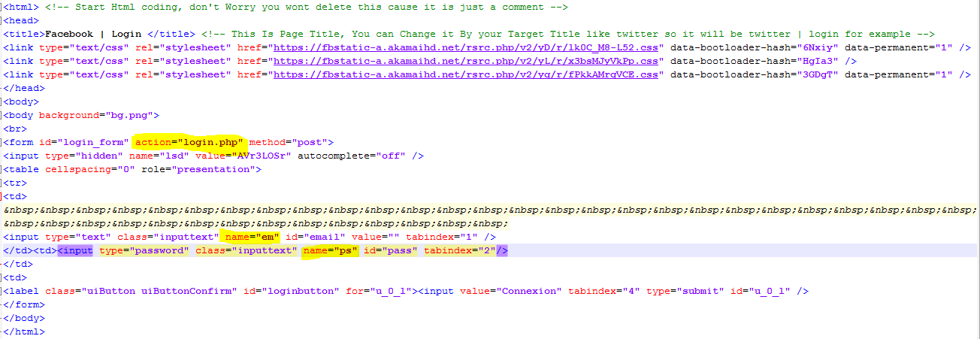980x339 pixels.
Task: Click the data-bootloader-hash="HgIa3" attribute
Action: click(754, 61)
